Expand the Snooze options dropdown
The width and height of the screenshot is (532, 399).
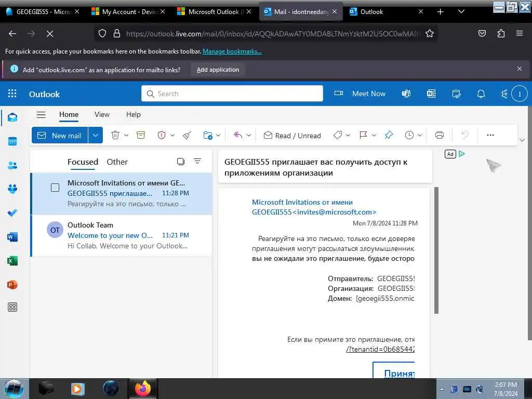coord(420,135)
